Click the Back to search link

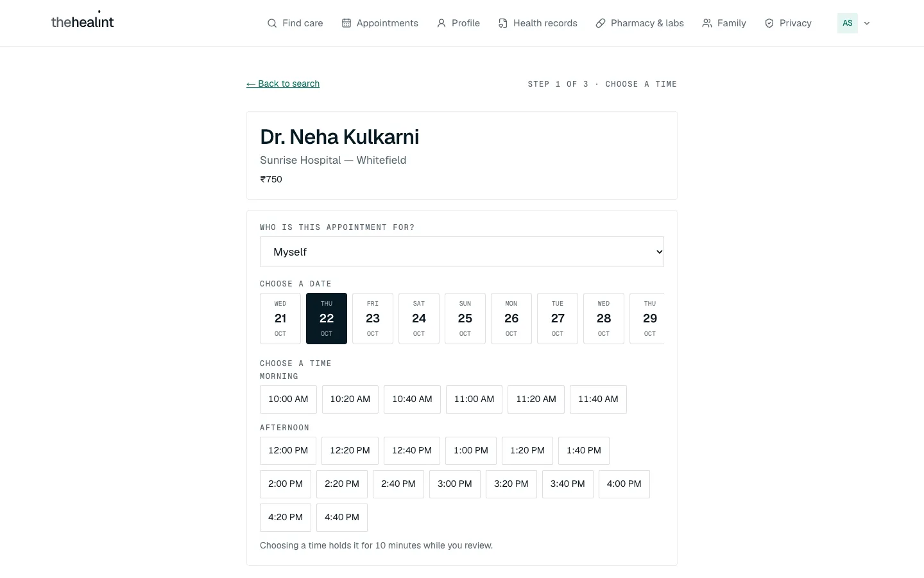tap(283, 83)
